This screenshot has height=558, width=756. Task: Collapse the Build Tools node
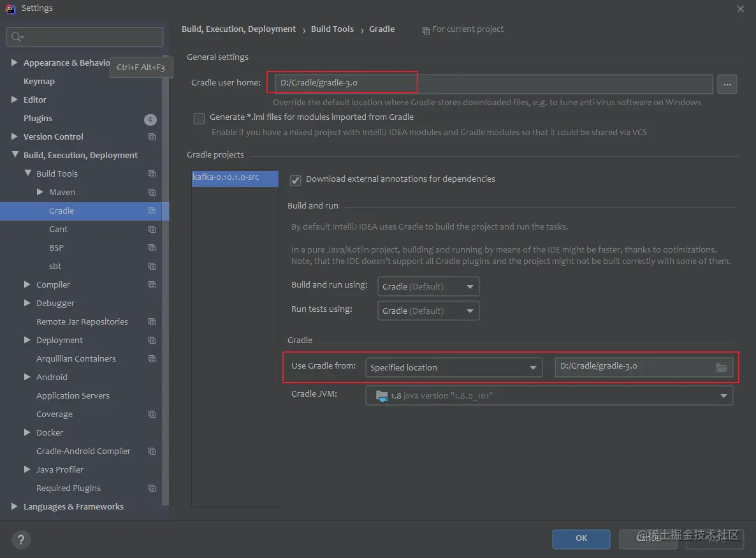[x=27, y=173]
